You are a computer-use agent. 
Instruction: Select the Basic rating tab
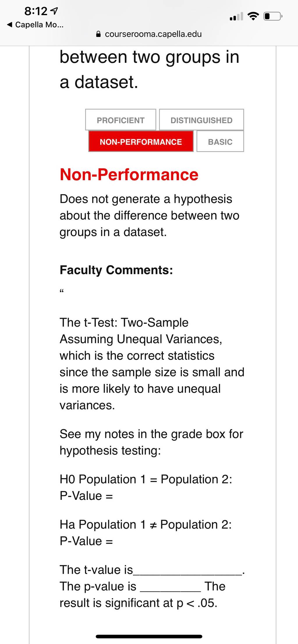tap(220, 142)
